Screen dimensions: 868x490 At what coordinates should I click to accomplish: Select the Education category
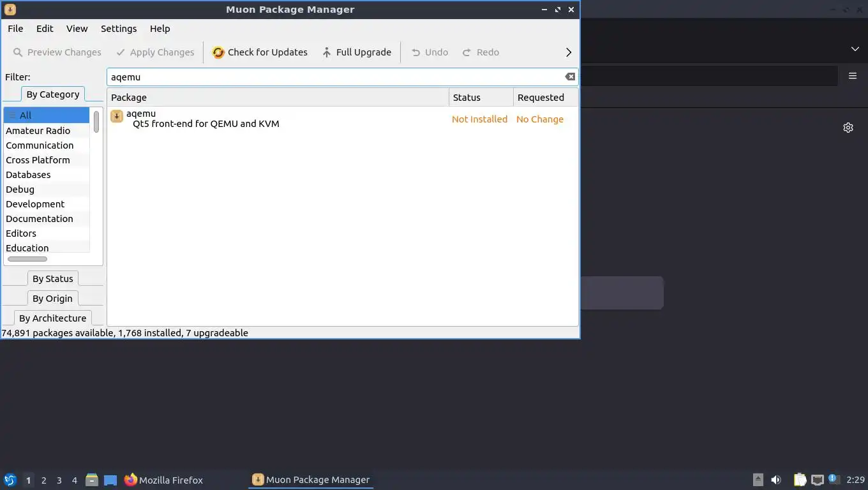tap(47, 248)
